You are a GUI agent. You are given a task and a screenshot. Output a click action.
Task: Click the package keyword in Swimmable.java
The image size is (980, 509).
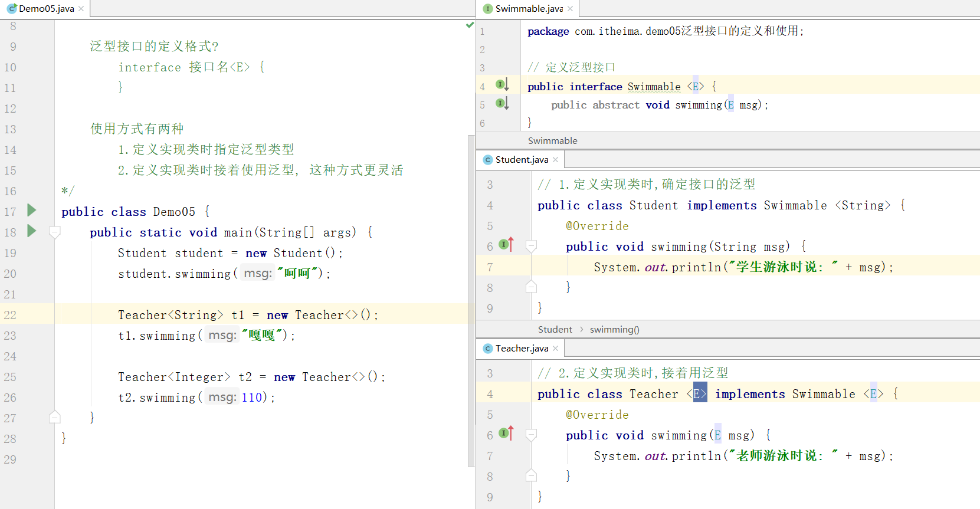click(548, 31)
